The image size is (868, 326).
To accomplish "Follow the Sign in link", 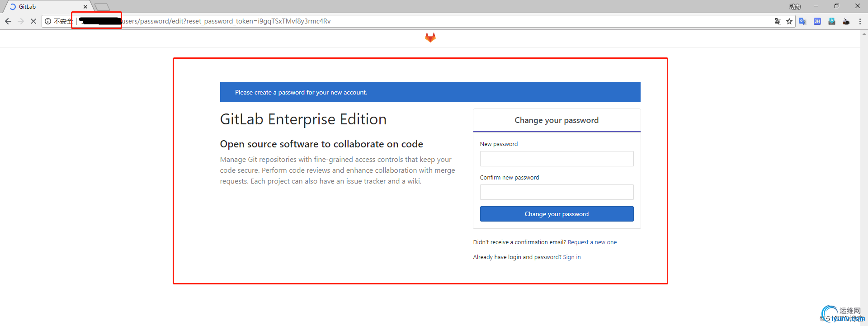I will 571,257.
